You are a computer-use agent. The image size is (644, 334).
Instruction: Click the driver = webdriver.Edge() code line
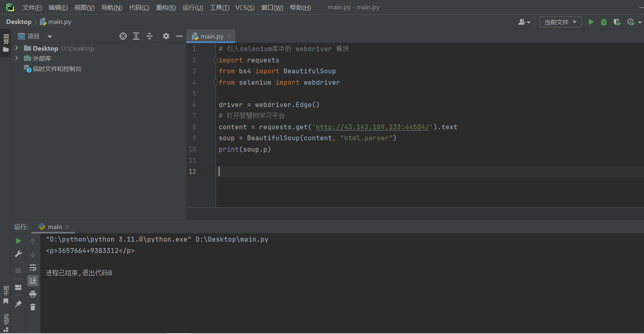tap(269, 105)
